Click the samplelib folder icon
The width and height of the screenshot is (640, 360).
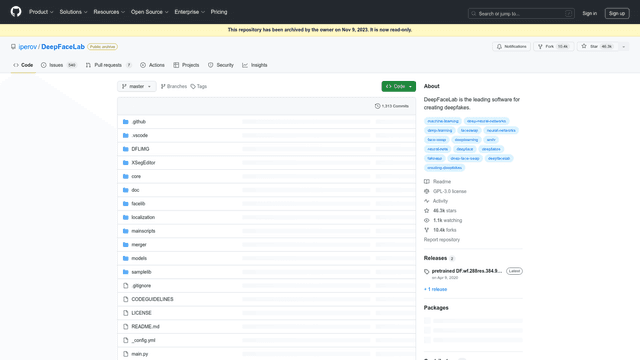coord(126,272)
